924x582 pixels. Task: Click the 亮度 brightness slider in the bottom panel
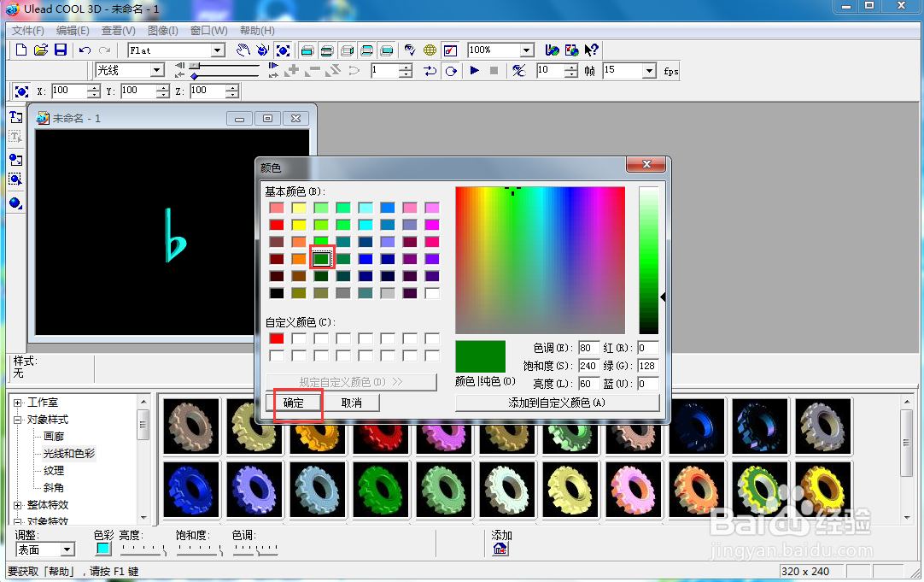click(x=143, y=550)
